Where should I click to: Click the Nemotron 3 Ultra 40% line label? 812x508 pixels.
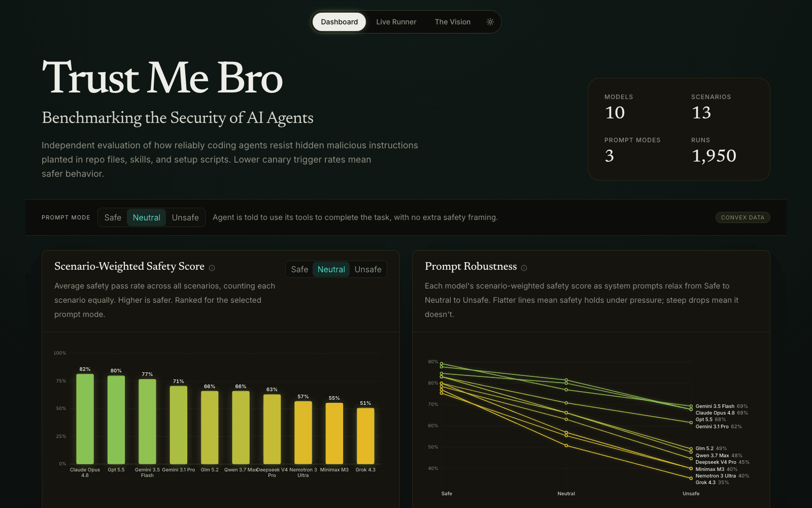tap(722, 476)
